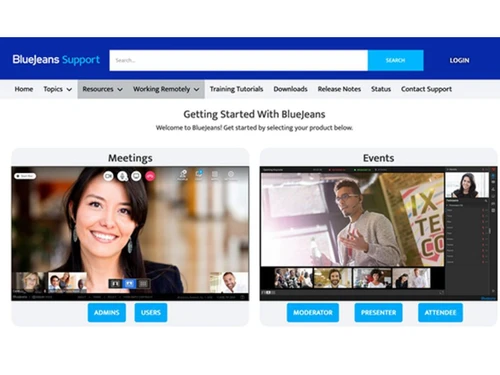This screenshot has height=375, width=500.
Task: Select ADMINS under Meetings
Action: point(107,312)
